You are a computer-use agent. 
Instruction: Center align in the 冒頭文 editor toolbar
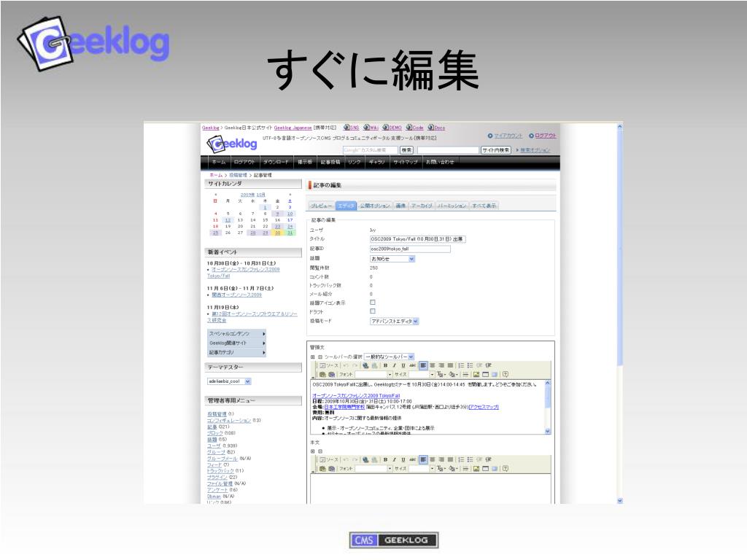433,365
